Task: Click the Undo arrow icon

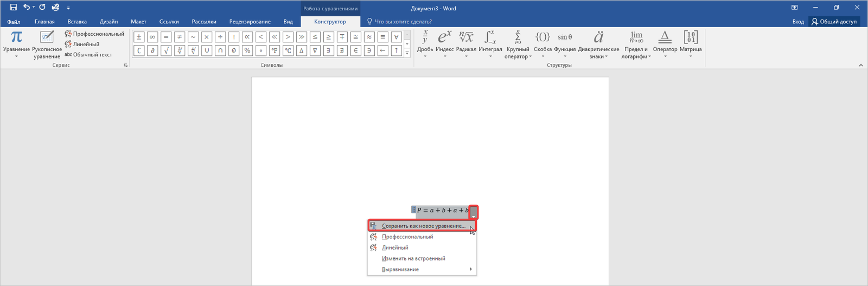Action: [x=26, y=8]
